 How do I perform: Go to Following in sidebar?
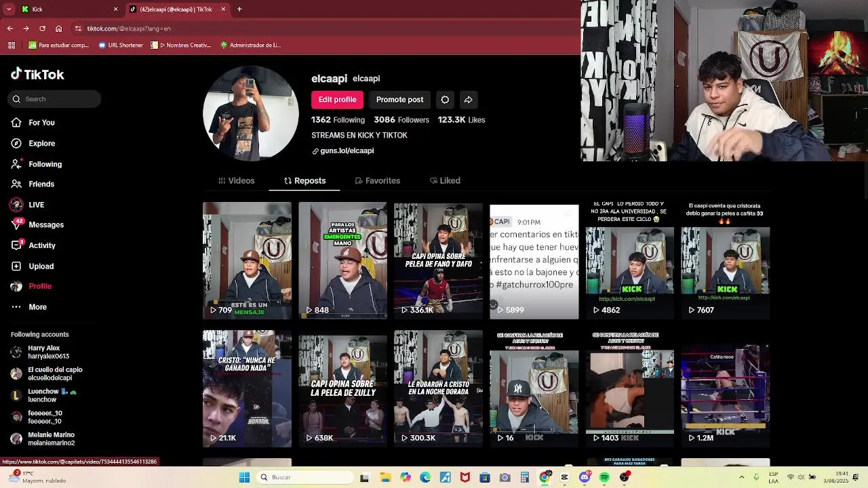coord(36,164)
